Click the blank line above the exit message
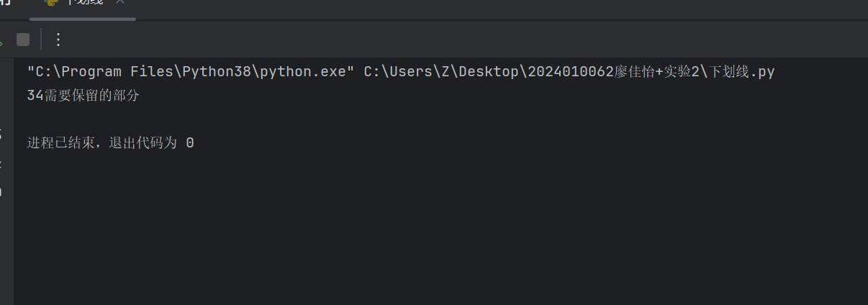868x305 pixels. tap(216, 119)
